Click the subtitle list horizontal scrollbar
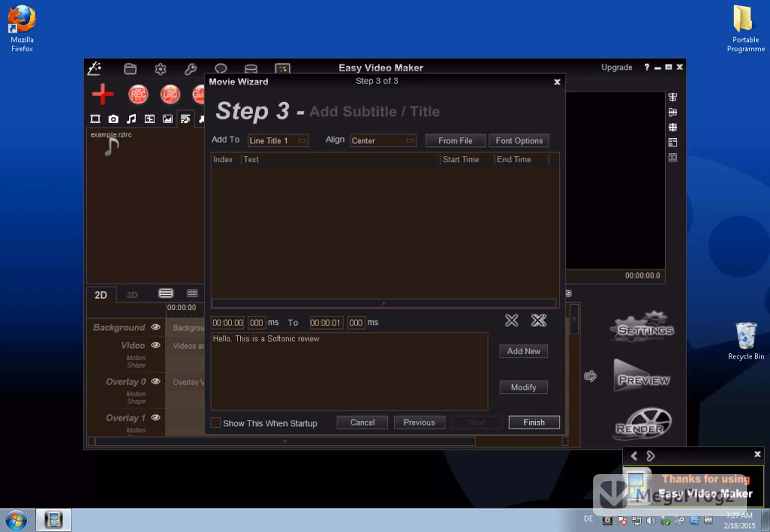Screen dimensions: 770x532 click(x=384, y=303)
